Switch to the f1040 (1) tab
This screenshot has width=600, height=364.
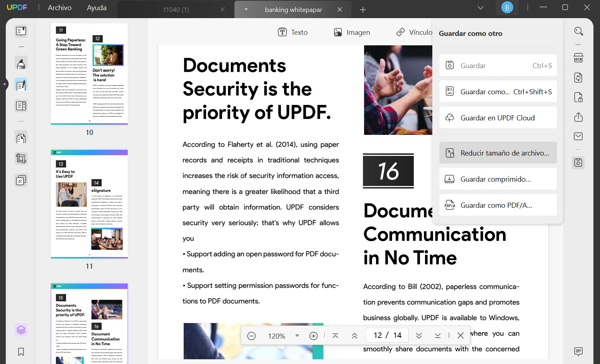pyautogui.click(x=176, y=10)
